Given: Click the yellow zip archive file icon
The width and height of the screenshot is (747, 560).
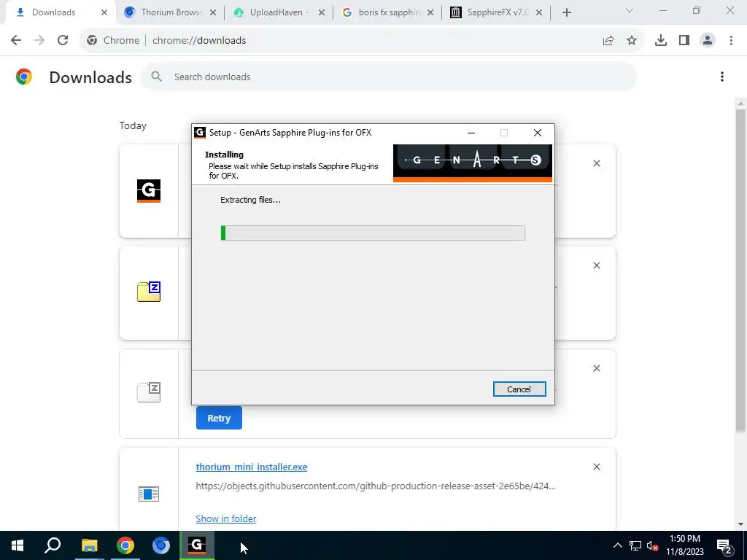Looking at the screenshot, I should click(149, 292).
